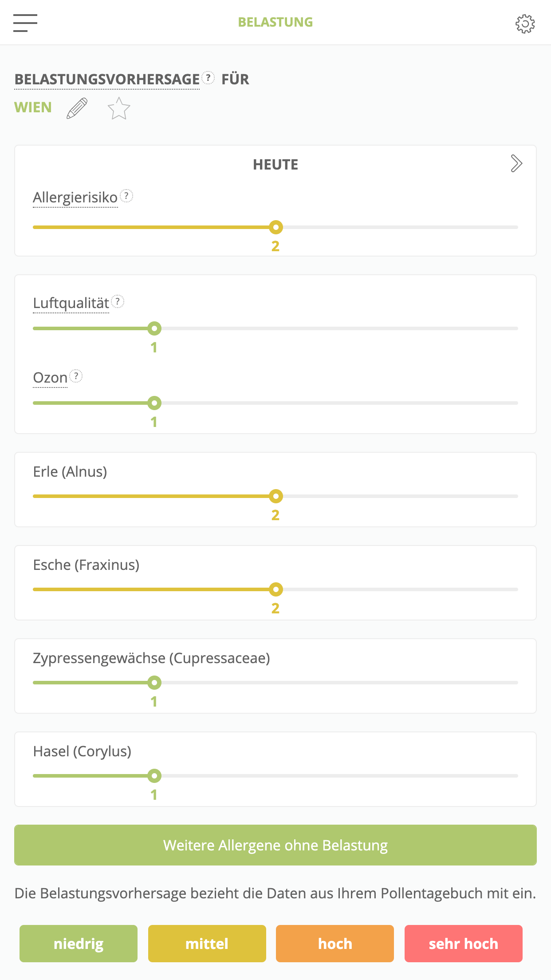Click the Belastungsvorhersage underlined heading link
The height and width of the screenshot is (980, 551).
tap(107, 79)
